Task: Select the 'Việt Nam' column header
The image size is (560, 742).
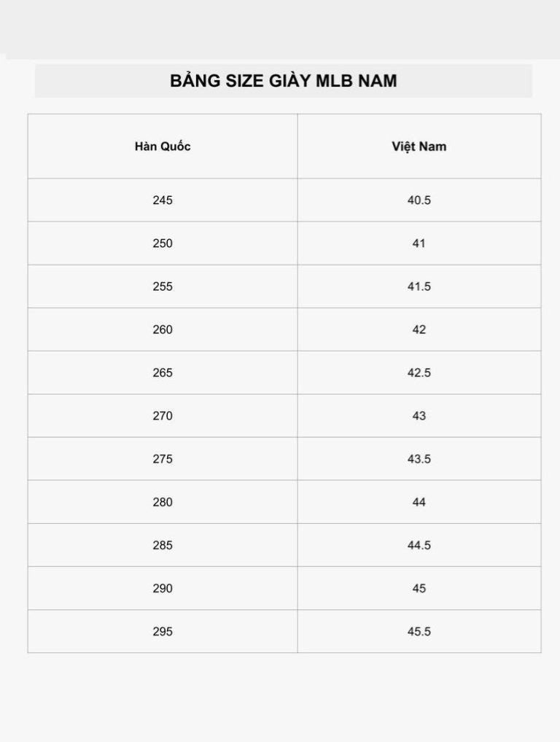Action: (x=419, y=147)
